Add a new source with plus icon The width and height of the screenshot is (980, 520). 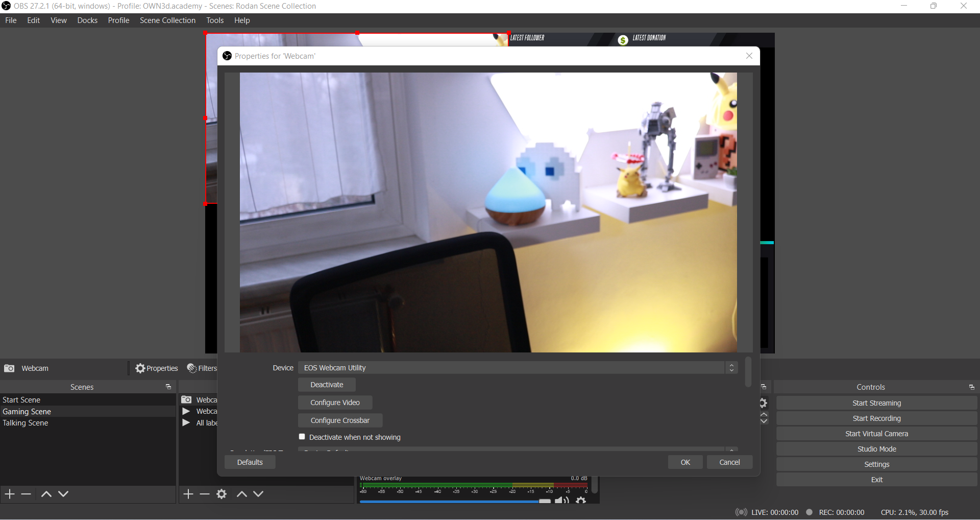pos(188,494)
